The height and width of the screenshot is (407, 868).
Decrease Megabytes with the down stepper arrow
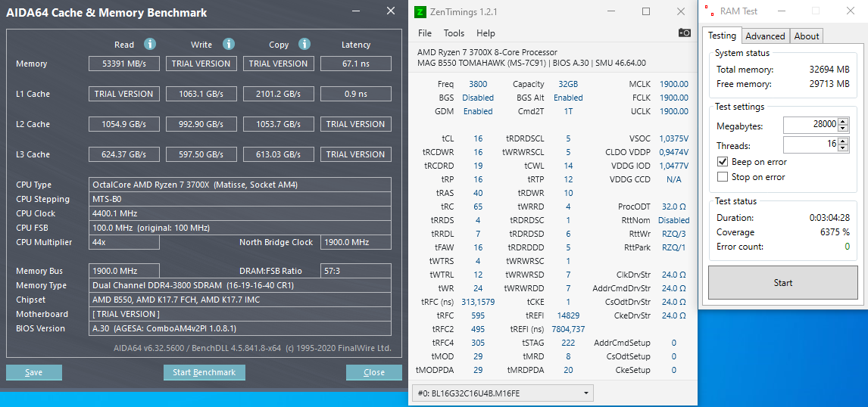click(842, 129)
